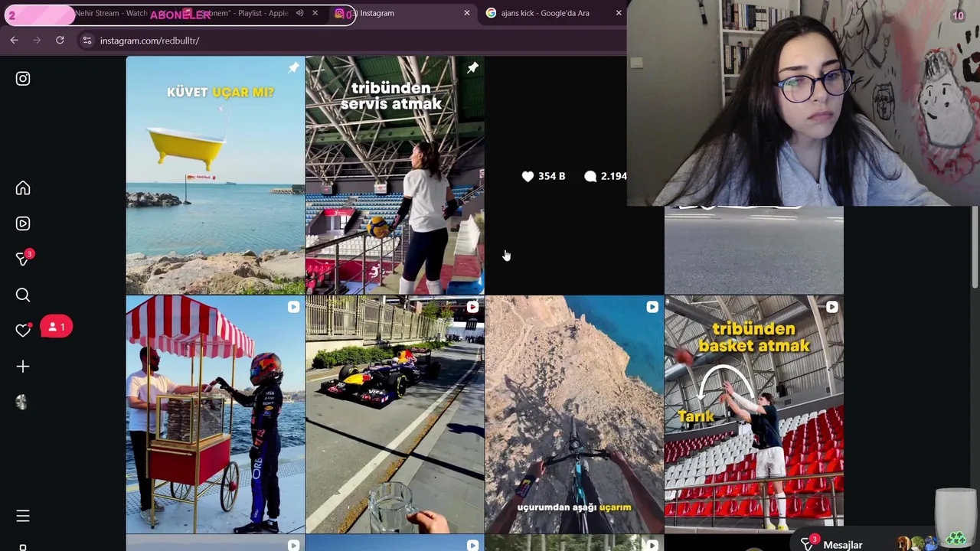This screenshot has width=980, height=551.
Task: Mute the audio on Apple Playlist tab
Action: click(x=299, y=13)
